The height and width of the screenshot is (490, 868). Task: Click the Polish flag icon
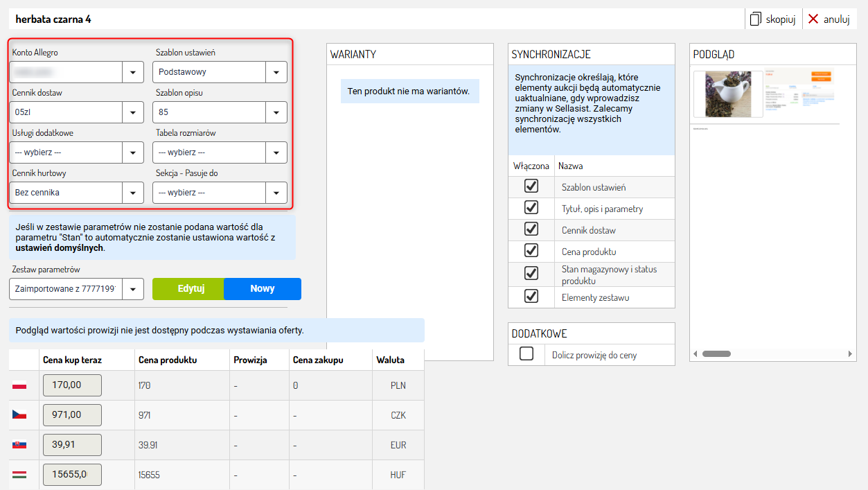click(19, 385)
